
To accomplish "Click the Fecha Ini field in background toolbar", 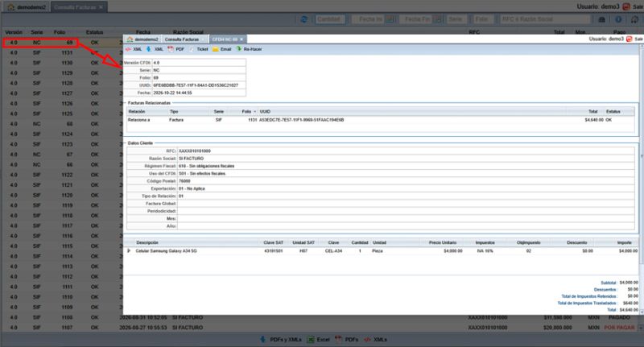I will tap(369, 19).
